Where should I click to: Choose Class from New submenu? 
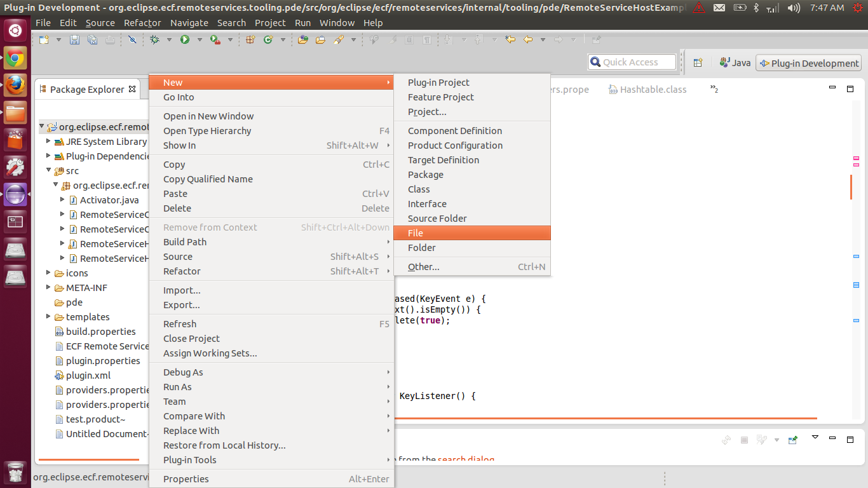coord(472,189)
